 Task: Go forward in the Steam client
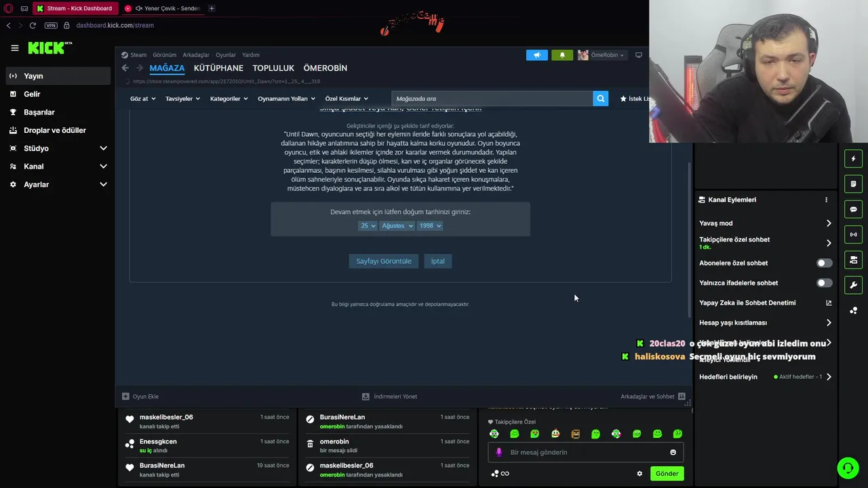(x=140, y=68)
